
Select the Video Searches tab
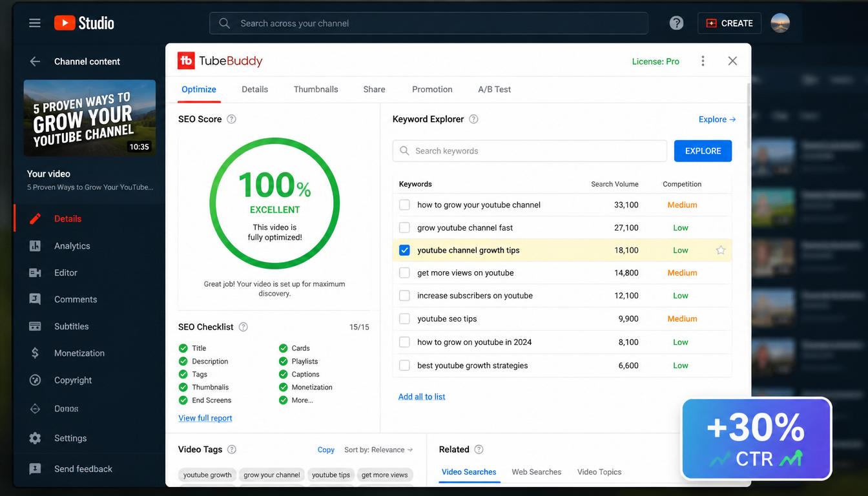click(469, 472)
